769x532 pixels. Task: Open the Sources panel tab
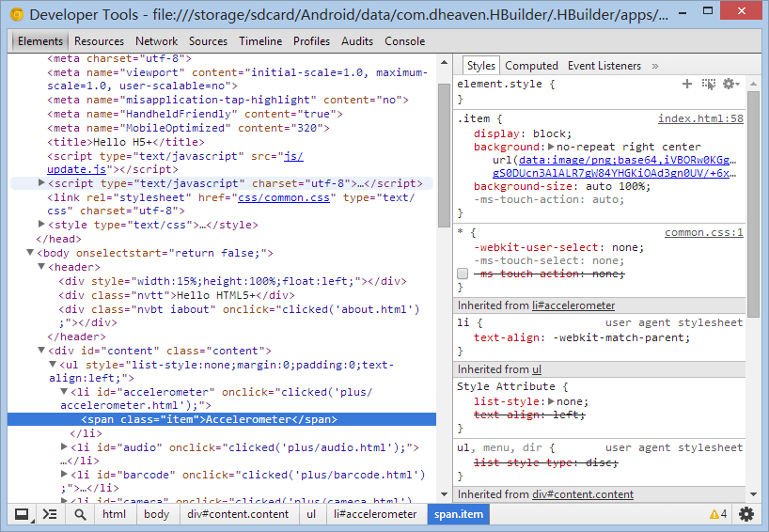click(208, 41)
